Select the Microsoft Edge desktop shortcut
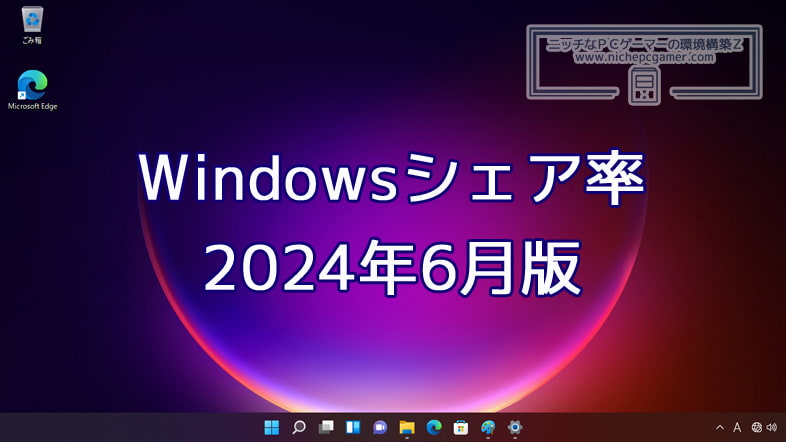 (x=33, y=90)
